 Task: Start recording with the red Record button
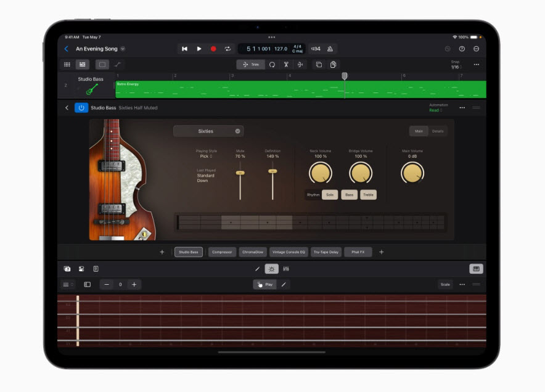pos(213,49)
